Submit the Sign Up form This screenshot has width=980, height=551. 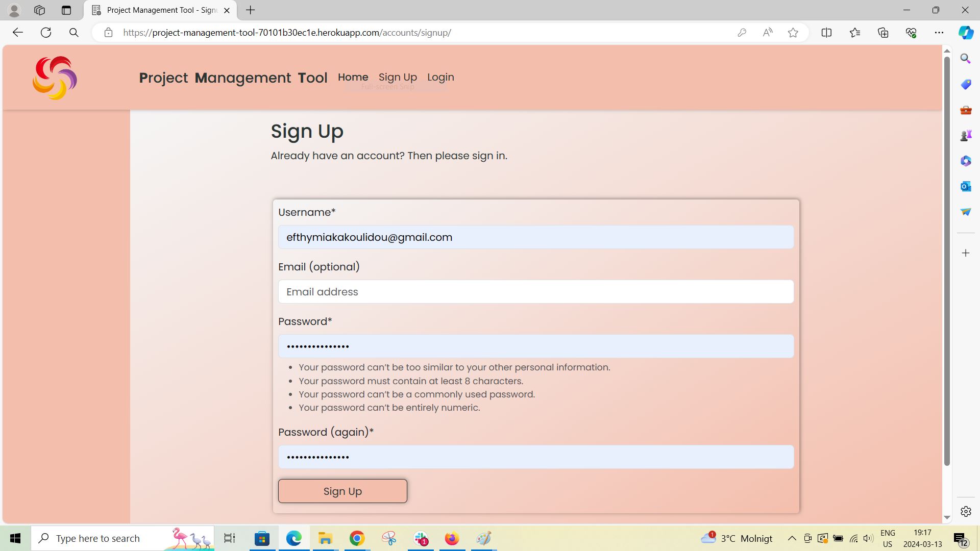(x=342, y=491)
